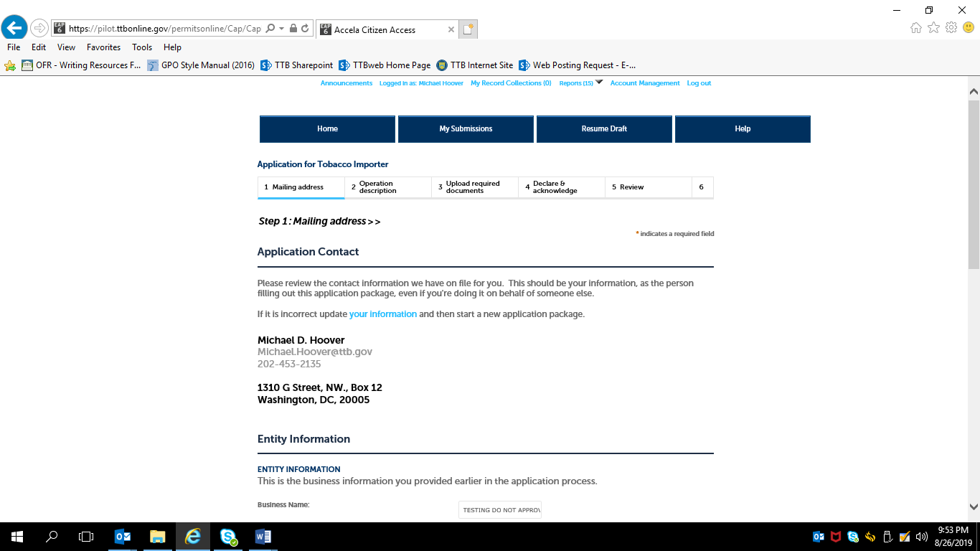The width and height of the screenshot is (980, 551).
Task: Open the Tools menu
Action: click(142, 47)
